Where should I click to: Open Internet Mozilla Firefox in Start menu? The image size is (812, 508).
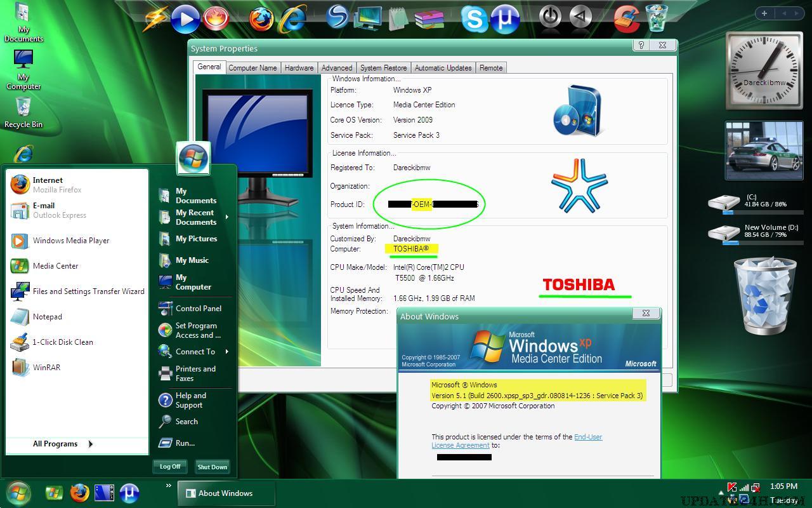coord(77,185)
